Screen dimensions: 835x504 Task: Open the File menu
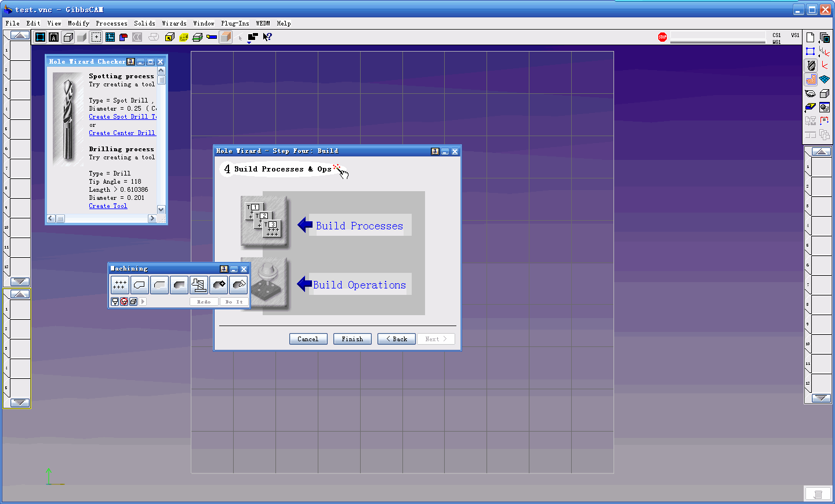[x=12, y=23]
